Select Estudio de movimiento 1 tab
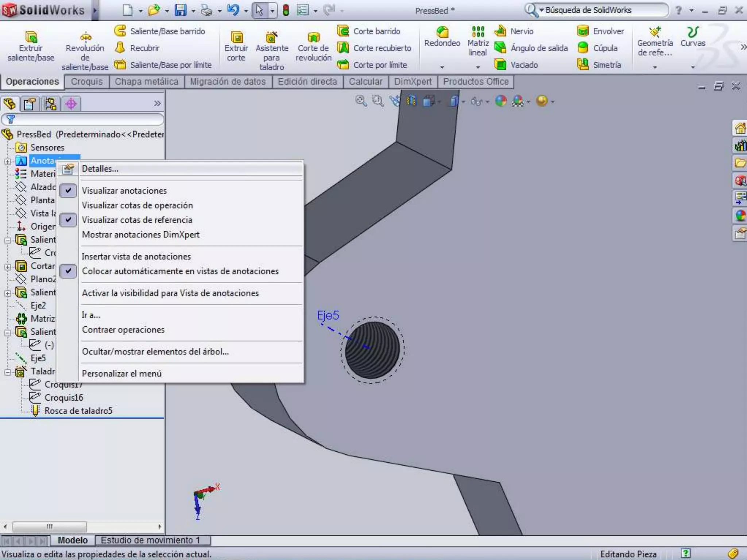This screenshot has height=560, width=747. [x=150, y=540]
